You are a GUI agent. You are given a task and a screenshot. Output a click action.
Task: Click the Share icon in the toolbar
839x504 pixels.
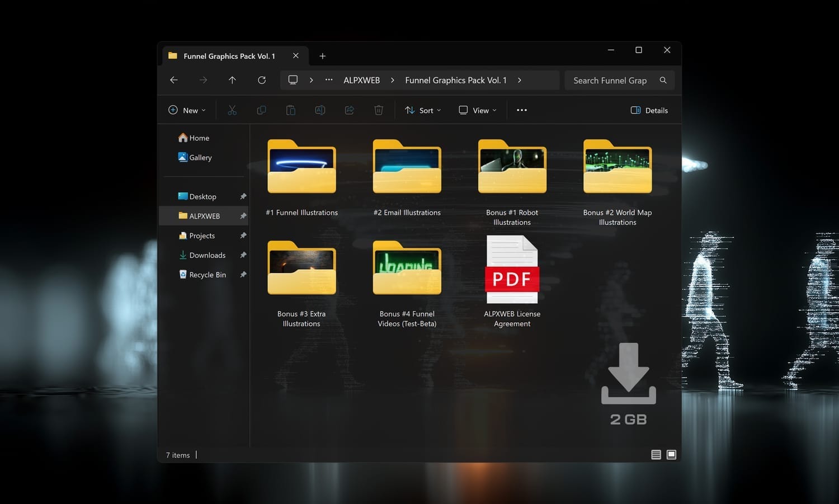[349, 110]
